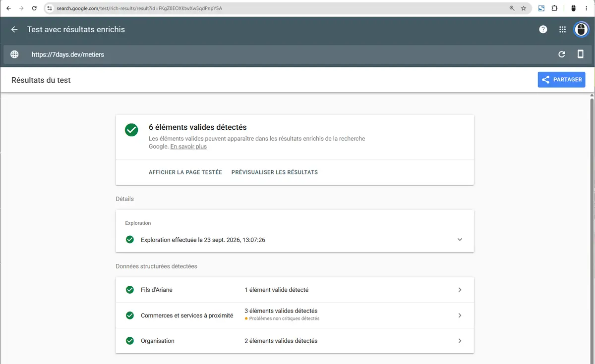The width and height of the screenshot is (595, 364).
Task: Click "Commerces et services à proximité" label
Action: [x=187, y=315]
